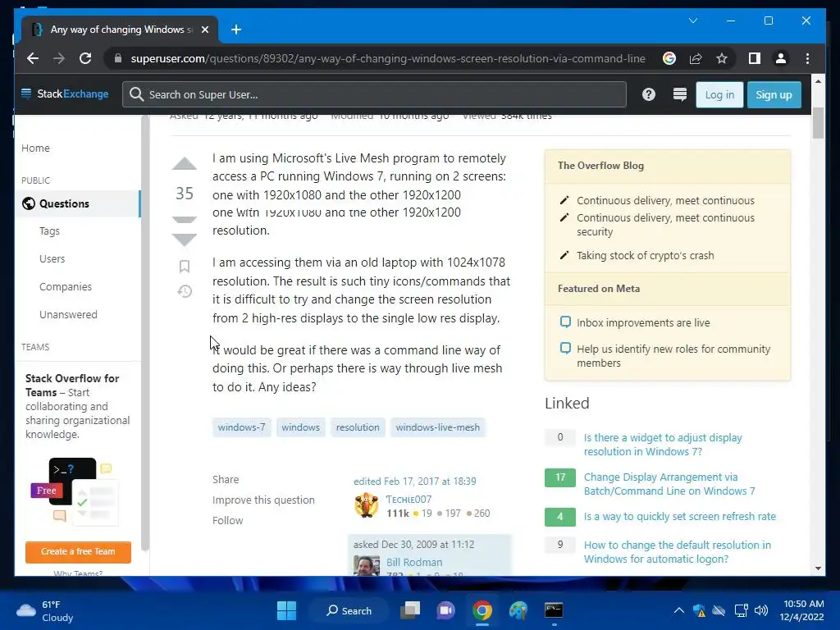Open the StackExchange network menu
This screenshot has width=840, height=630.
click(x=65, y=94)
